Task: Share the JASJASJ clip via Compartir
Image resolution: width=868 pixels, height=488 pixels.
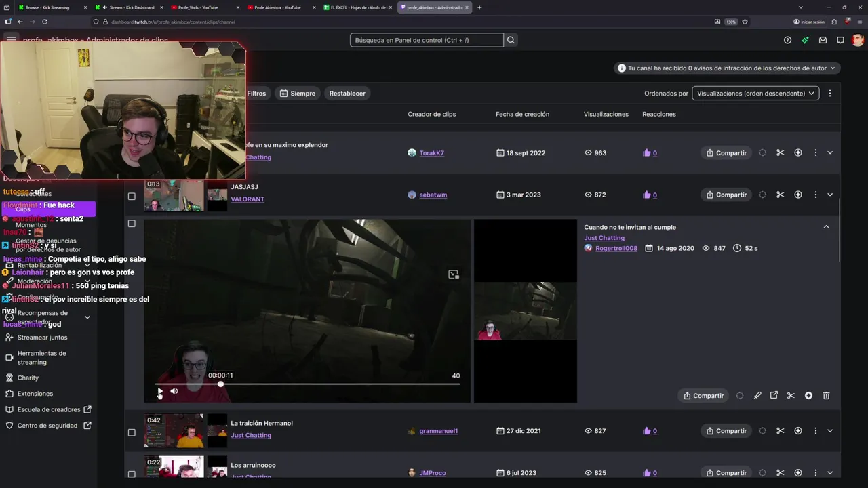Action: (726, 195)
